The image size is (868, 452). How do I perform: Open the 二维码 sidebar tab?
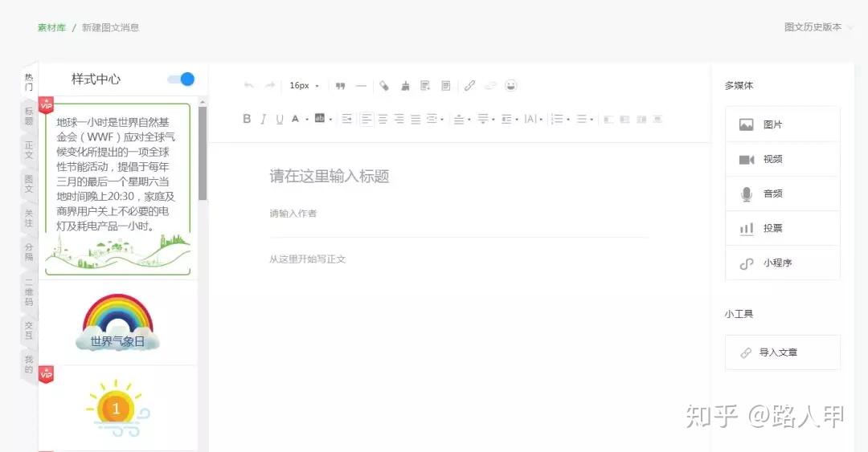tap(29, 293)
